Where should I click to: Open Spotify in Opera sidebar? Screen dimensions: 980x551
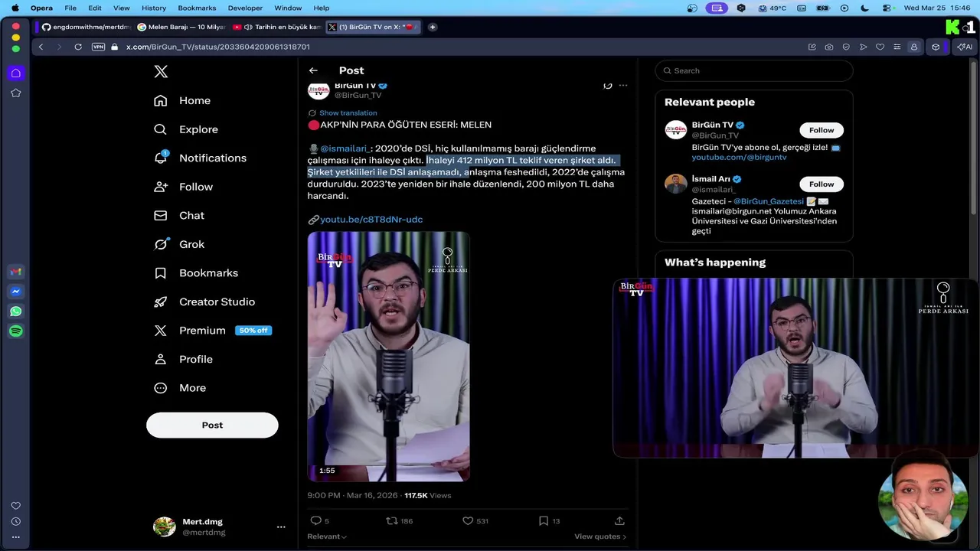click(x=15, y=331)
